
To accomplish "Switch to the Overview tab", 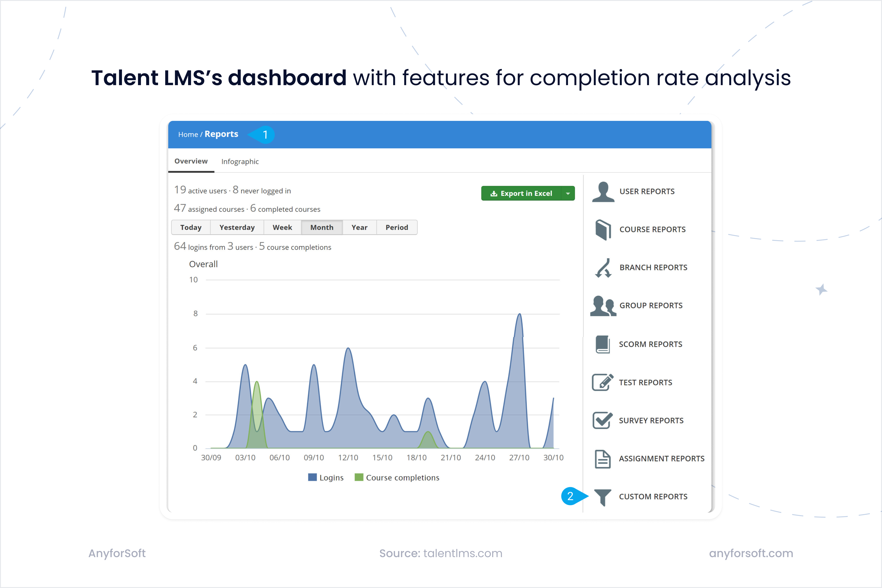I will (x=191, y=161).
